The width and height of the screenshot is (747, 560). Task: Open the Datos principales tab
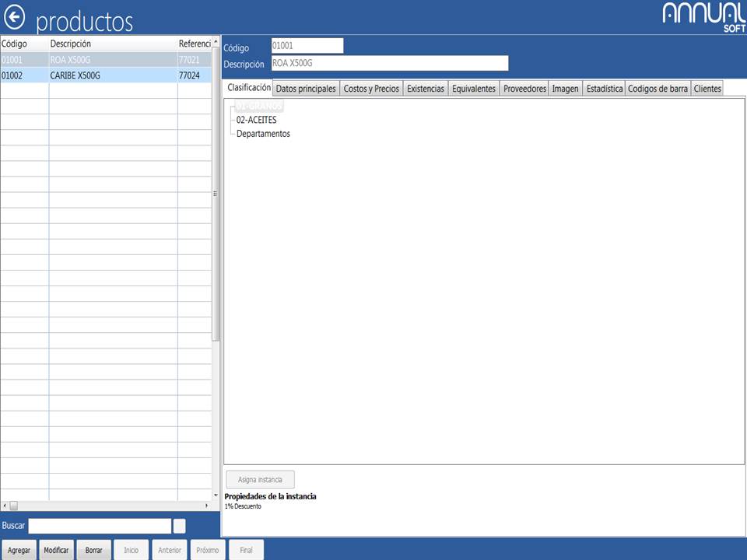coord(307,89)
